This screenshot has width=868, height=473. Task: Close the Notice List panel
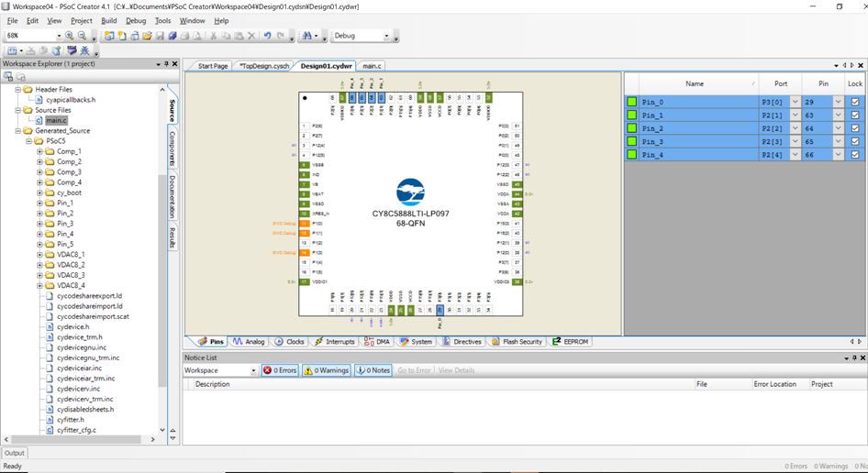tap(862, 357)
